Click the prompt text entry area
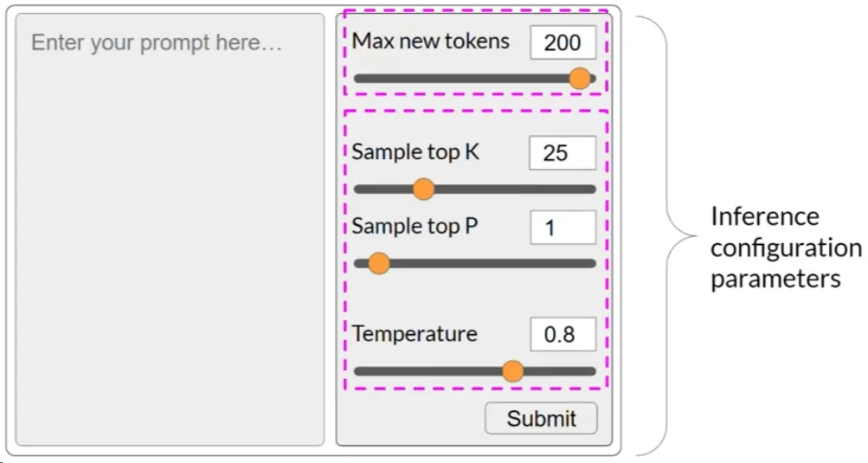Image resolution: width=868 pixels, height=463 pixels. point(170,229)
